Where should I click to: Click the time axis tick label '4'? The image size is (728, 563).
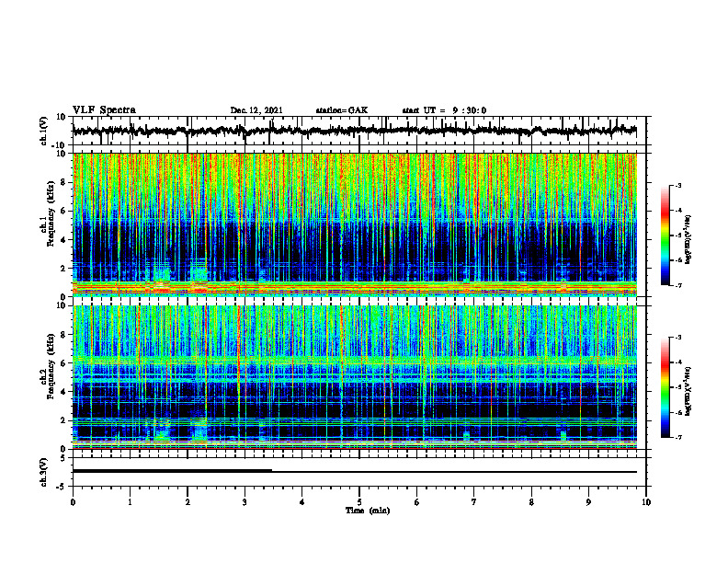302,502
